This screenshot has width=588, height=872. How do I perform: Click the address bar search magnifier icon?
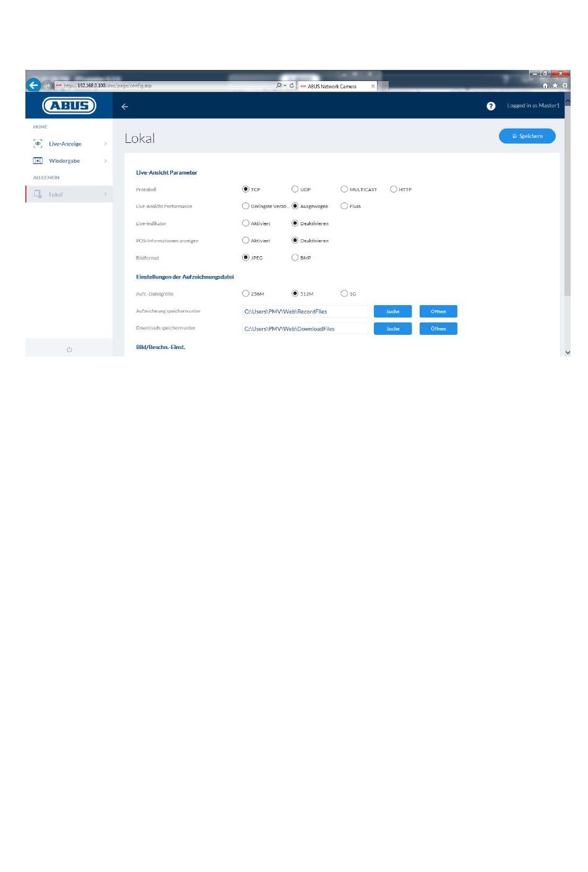(279, 85)
